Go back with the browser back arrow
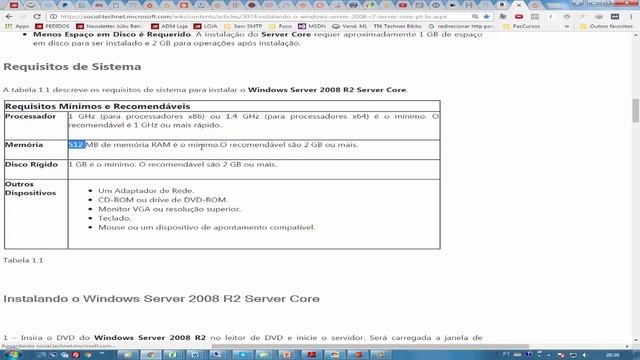 pos(9,17)
